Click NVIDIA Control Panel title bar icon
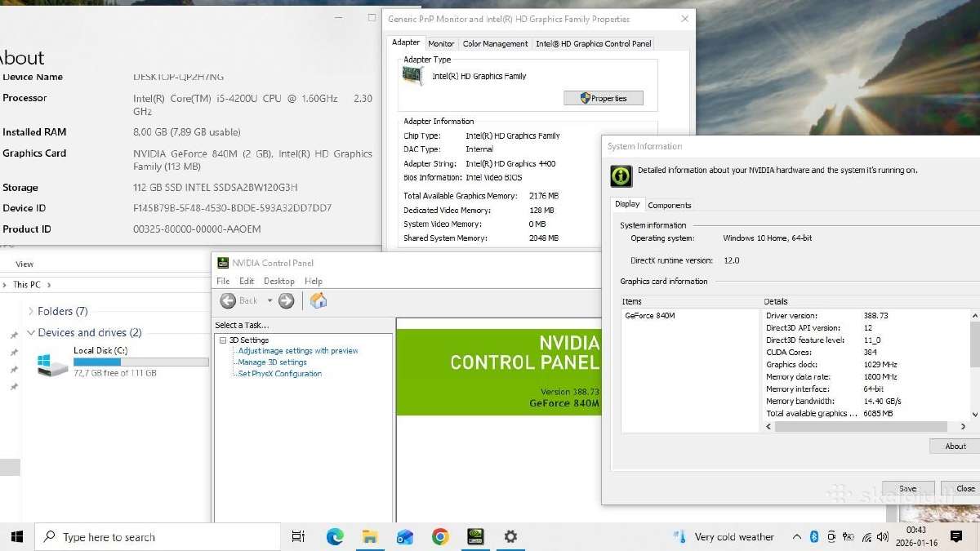The width and height of the screenshot is (980, 551). [222, 263]
